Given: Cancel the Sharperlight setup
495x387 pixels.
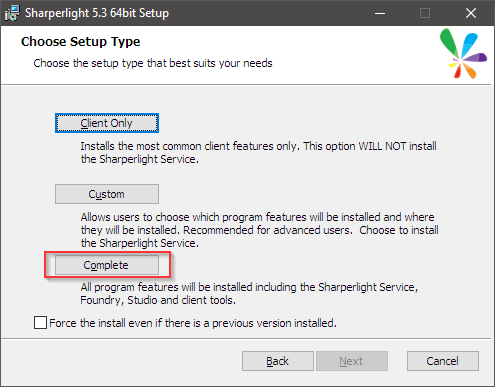Looking at the screenshot, I should [443, 361].
